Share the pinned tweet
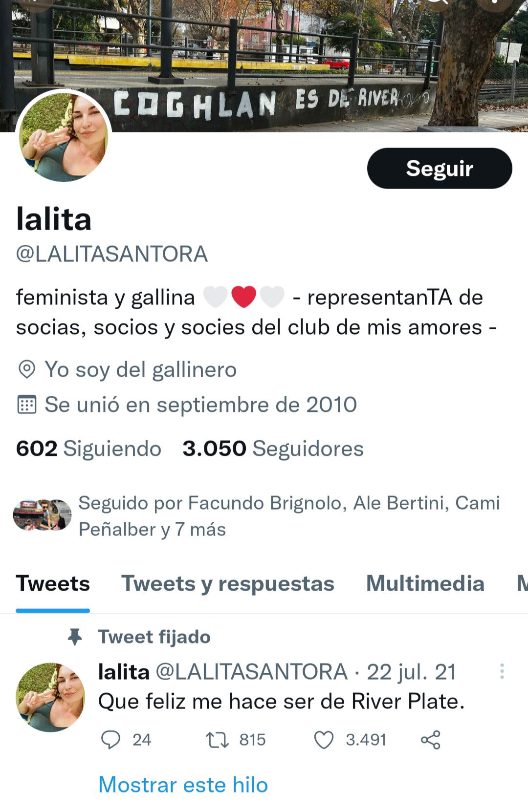This screenshot has height=812, width=528. [x=431, y=740]
